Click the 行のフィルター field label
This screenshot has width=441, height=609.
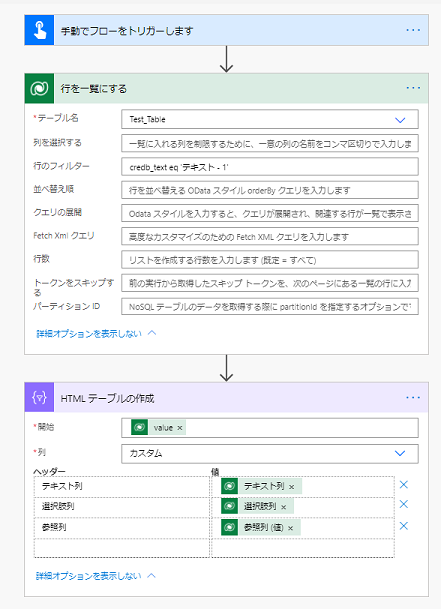point(61,166)
